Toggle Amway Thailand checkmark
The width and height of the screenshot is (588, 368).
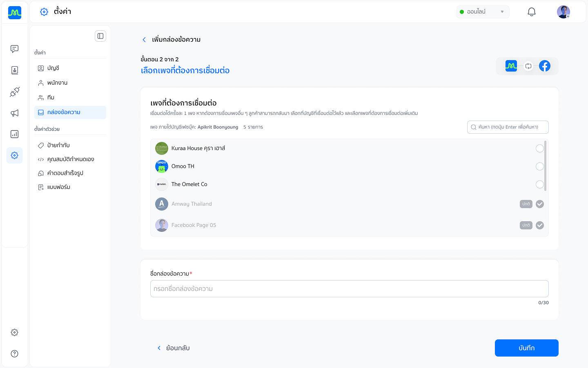coord(540,204)
